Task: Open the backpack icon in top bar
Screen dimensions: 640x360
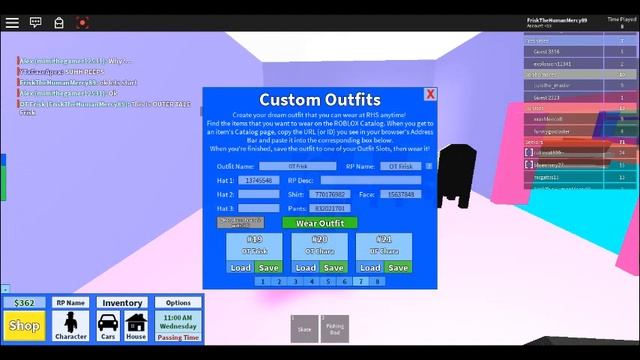Action: tap(59, 23)
